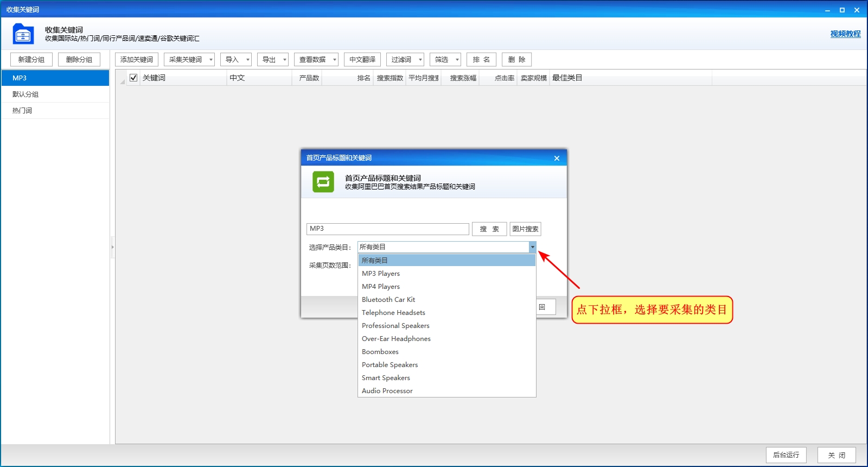Screen dimensions: 868x467
Task: Select the 默认分组 group in sidebar
Action: click(x=55, y=94)
